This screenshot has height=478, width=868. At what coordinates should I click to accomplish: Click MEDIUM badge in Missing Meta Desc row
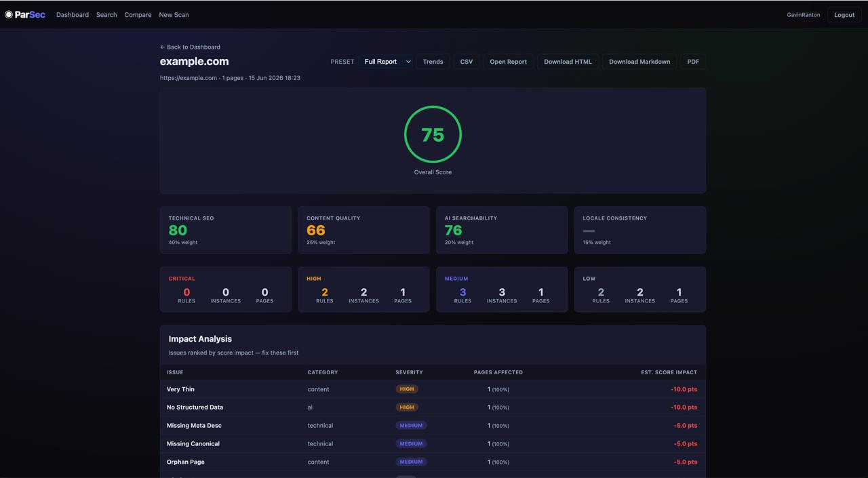[411, 426]
